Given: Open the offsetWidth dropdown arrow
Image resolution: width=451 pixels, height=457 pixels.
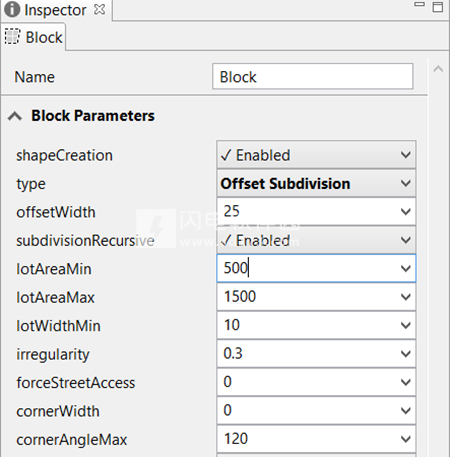Looking at the screenshot, I should pyautogui.click(x=406, y=212).
